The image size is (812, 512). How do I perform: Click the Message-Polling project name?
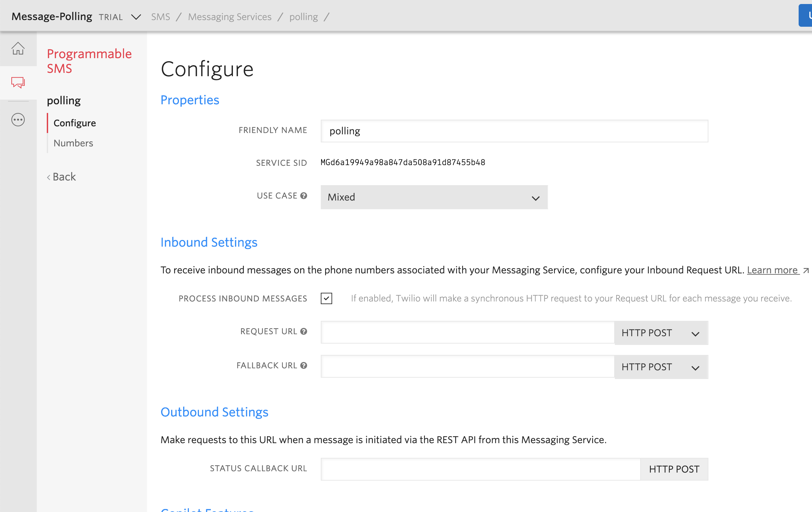click(x=51, y=16)
